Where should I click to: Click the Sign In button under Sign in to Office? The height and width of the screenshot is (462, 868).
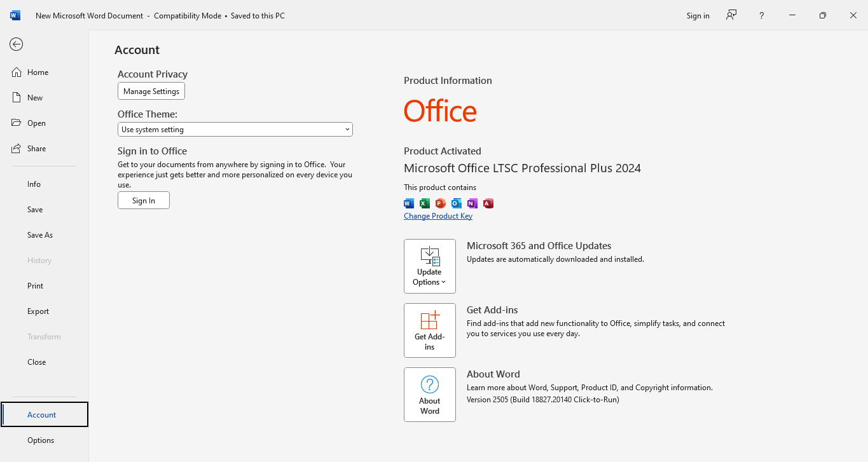click(x=144, y=200)
